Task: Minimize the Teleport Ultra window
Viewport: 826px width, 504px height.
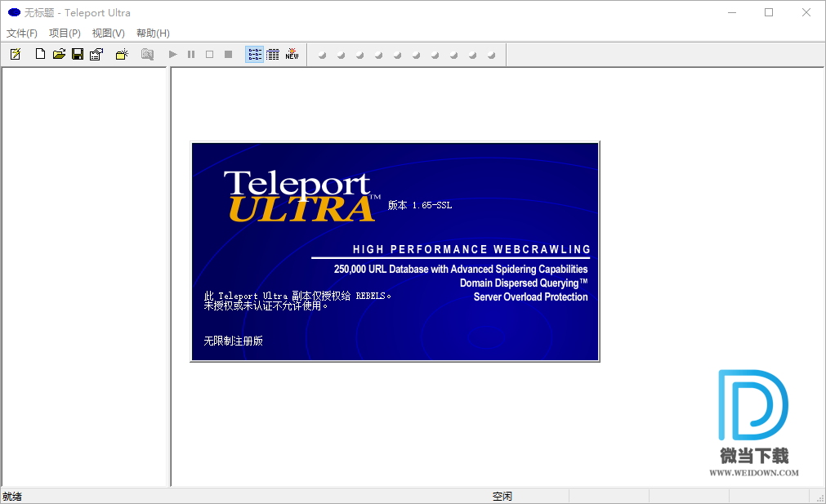Action: 732,12
